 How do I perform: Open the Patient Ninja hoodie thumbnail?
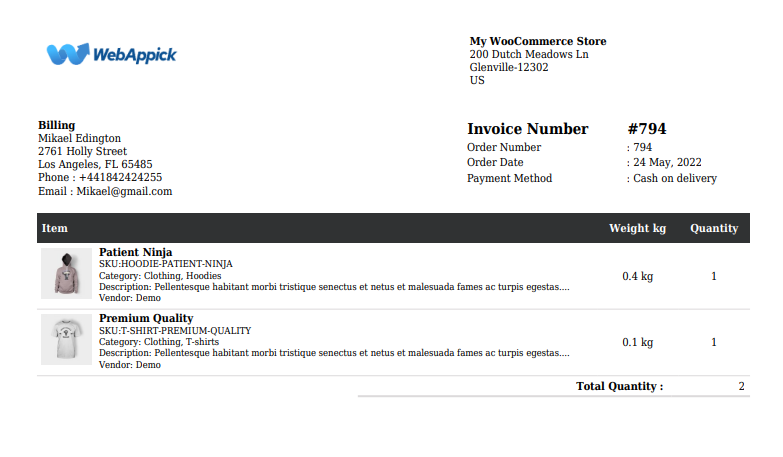[66, 274]
